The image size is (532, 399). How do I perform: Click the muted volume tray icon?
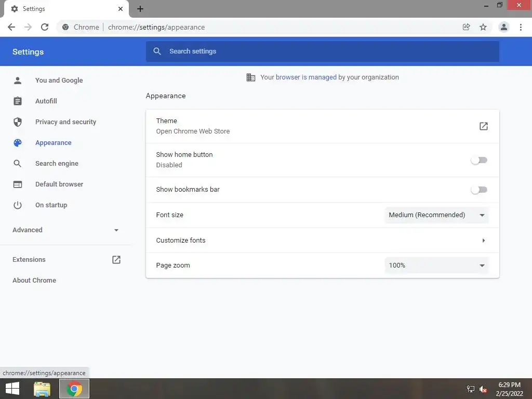[483, 389]
